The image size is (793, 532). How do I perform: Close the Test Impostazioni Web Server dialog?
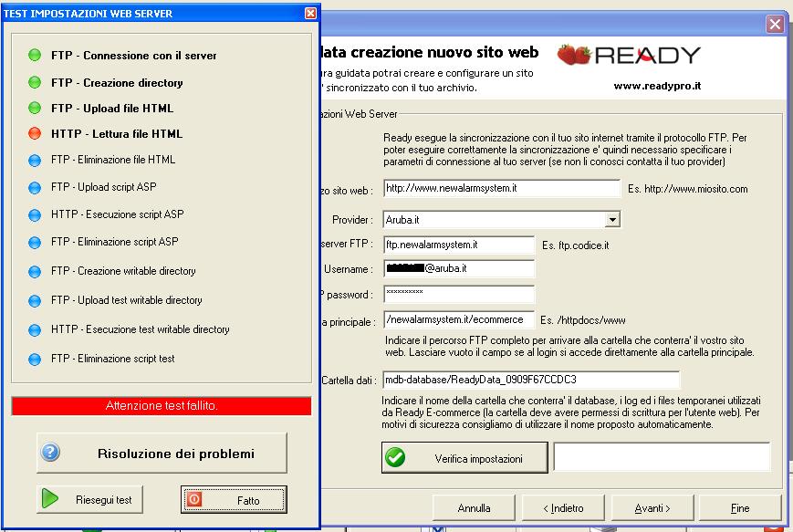coord(310,13)
